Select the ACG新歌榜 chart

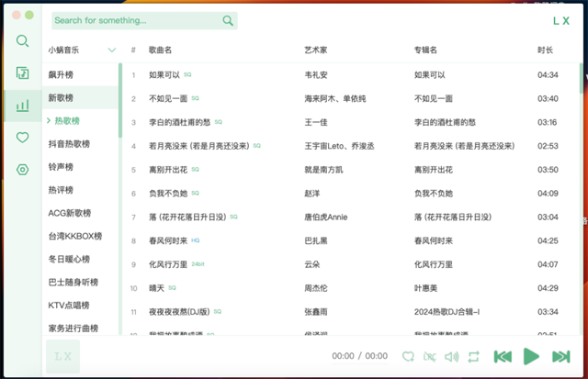[x=69, y=213]
